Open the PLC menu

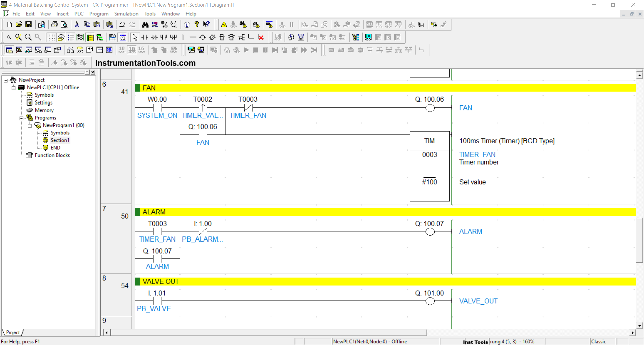[x=79, y=14]
